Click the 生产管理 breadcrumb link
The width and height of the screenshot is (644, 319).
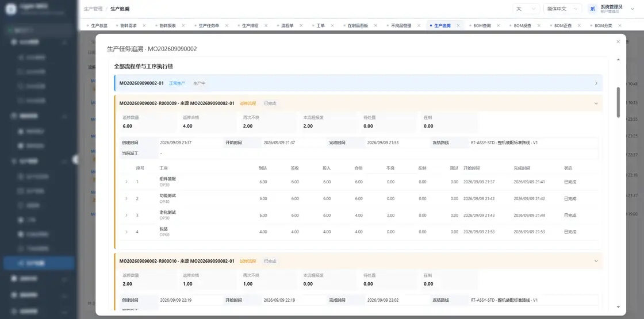[93, 9]
